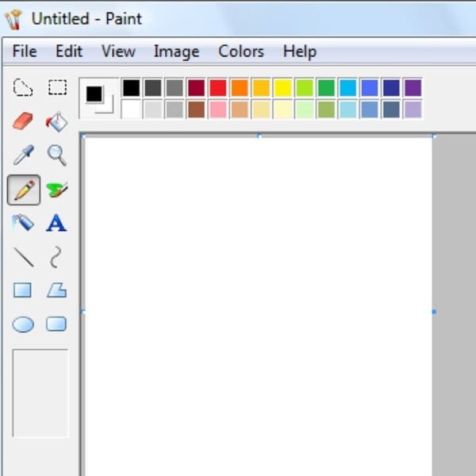
Task: Pick the light gray swatch in bottom row
Action: pos(153,109)
